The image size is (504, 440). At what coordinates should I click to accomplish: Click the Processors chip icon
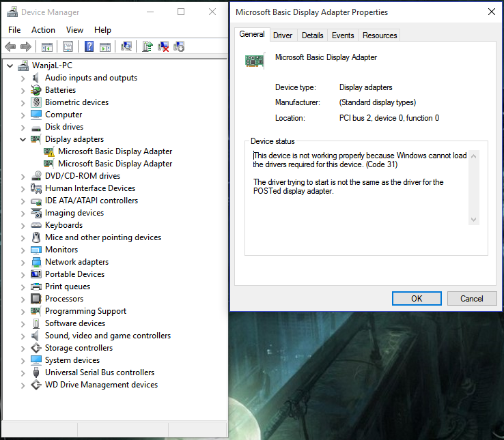(36, 299)
